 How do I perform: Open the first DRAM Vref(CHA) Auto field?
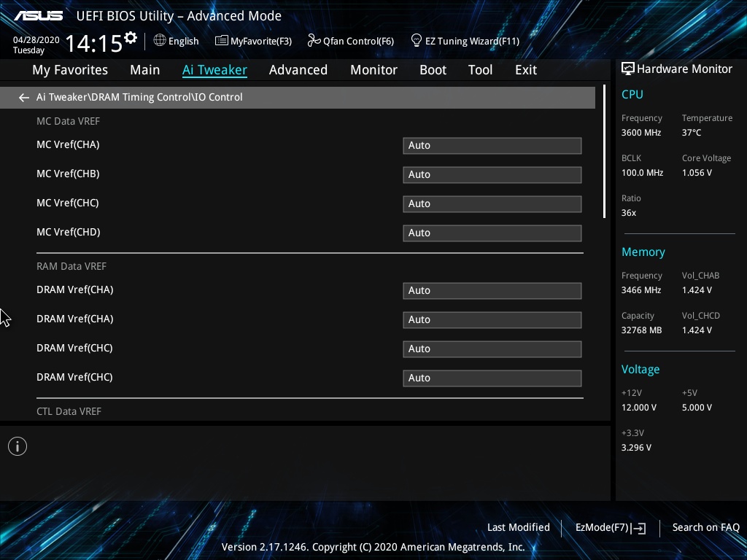point(492,290)
